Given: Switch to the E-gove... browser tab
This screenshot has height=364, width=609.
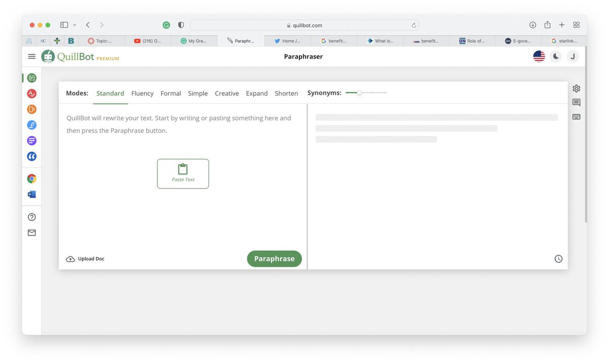Looking at the screenshot, I should (518, 41).
